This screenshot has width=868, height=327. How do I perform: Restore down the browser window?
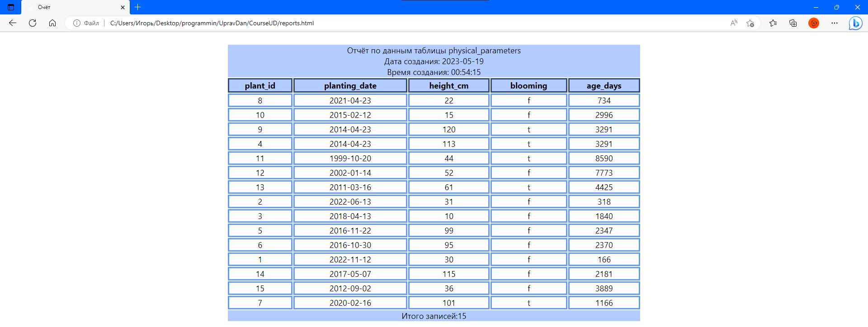[x=837, y=7]
